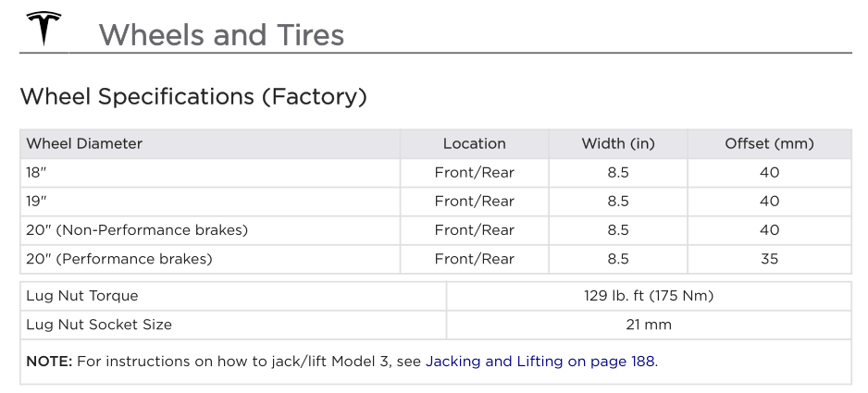Click the 8.5 width for 18″ wheels
This screenshot has width=868, height=393.
[x=618, y=173]
